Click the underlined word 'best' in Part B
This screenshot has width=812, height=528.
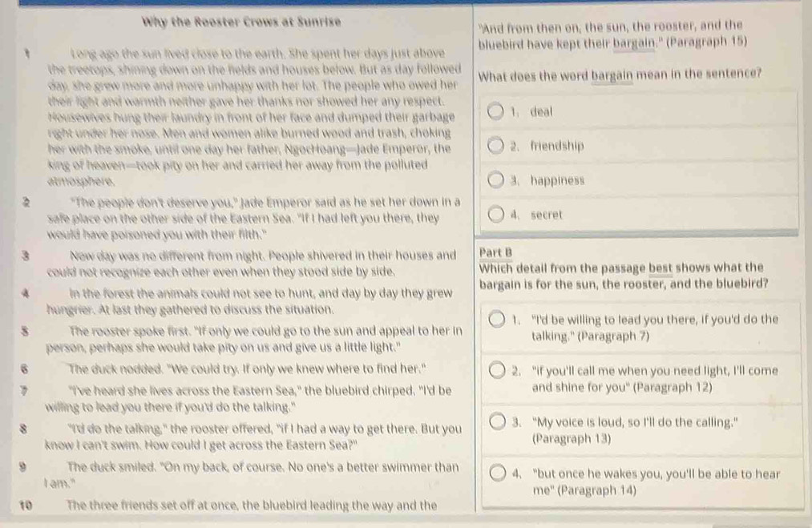tap(661, 268)
